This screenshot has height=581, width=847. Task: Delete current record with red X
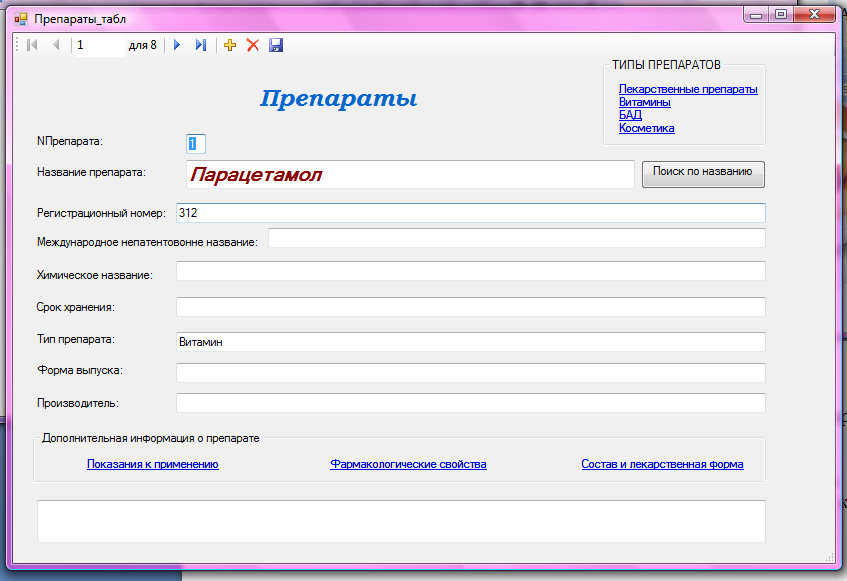tap(253, 45)
